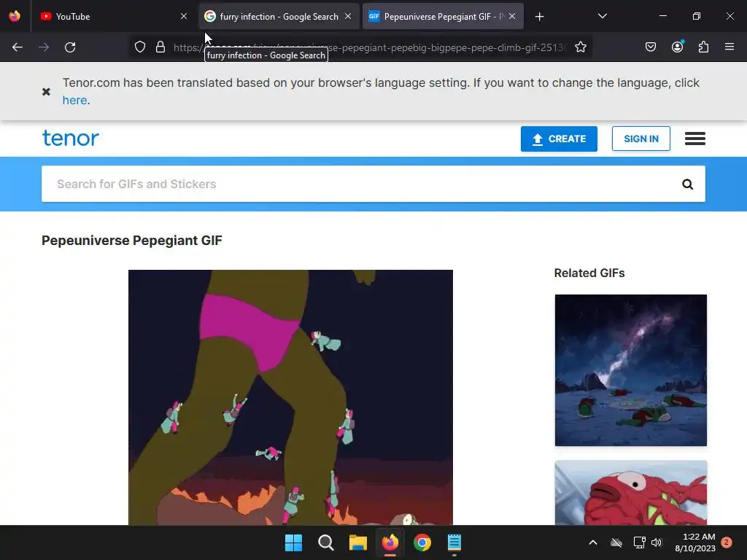Viewport: 747px width, 560px height.
Task: Open the notifications badge
Action: click(727, 542)
